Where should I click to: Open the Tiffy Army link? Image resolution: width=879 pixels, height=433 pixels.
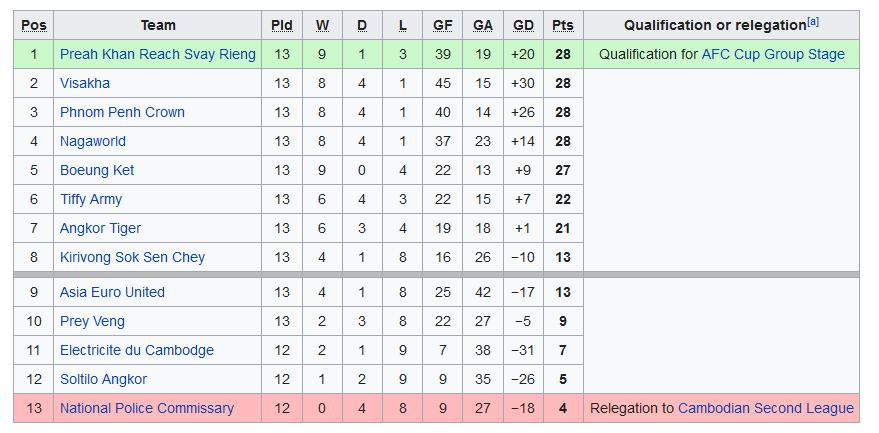click(x=91, y=199)
